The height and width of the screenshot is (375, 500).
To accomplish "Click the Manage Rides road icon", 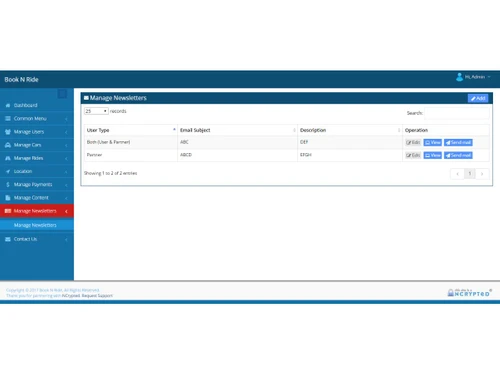I will (x=8, y=158).
